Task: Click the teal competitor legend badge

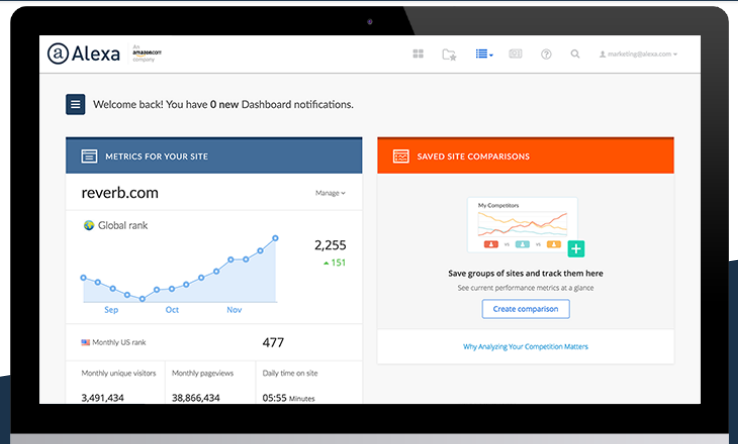Action: [x=522, y=244]
